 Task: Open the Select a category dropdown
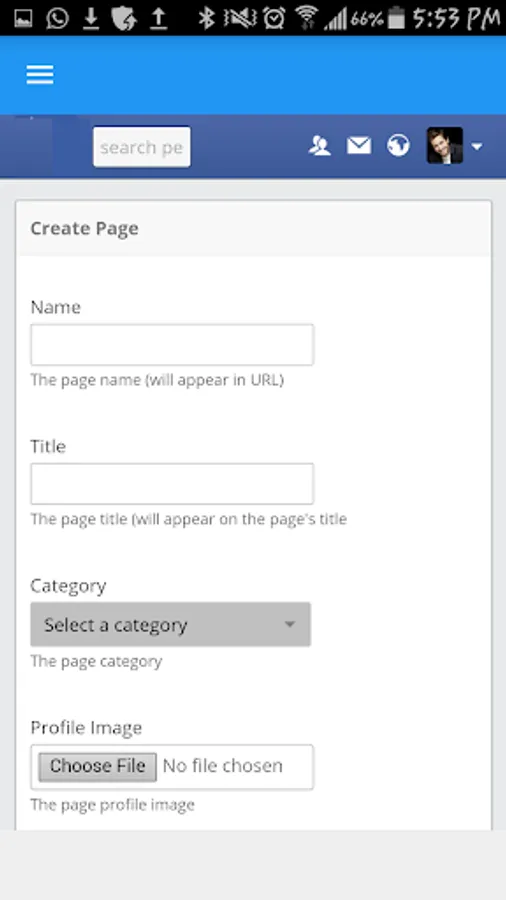point(170,624)
